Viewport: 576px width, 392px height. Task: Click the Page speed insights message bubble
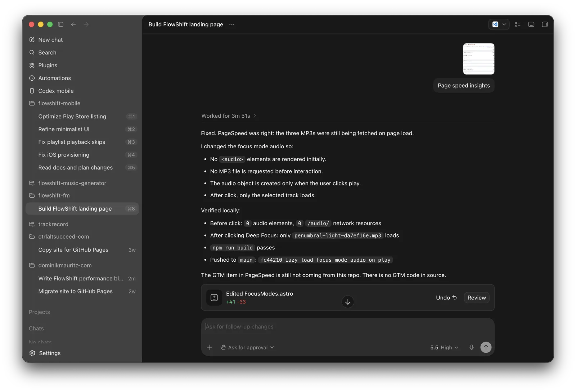[x=464, y=86]
